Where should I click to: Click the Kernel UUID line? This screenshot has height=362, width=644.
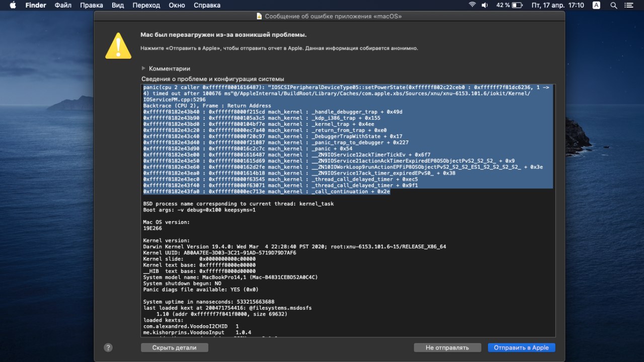pos(219,253)
